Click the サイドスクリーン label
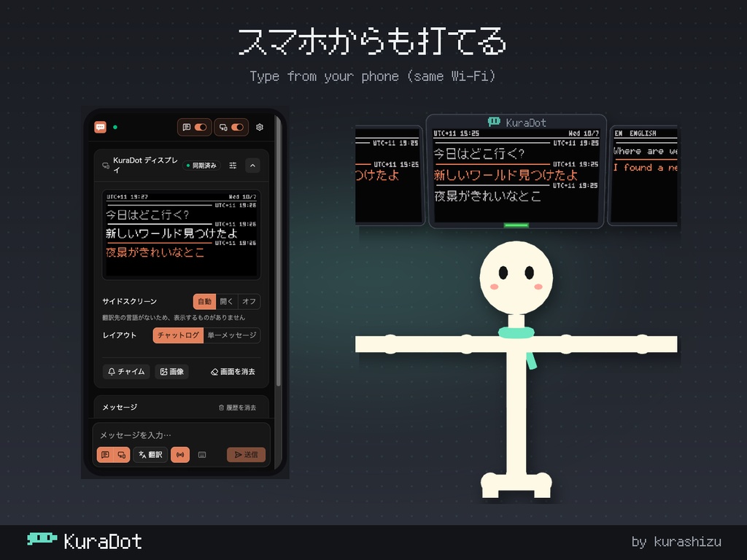This screenshot has height=560, width=747. click(130, 301)
